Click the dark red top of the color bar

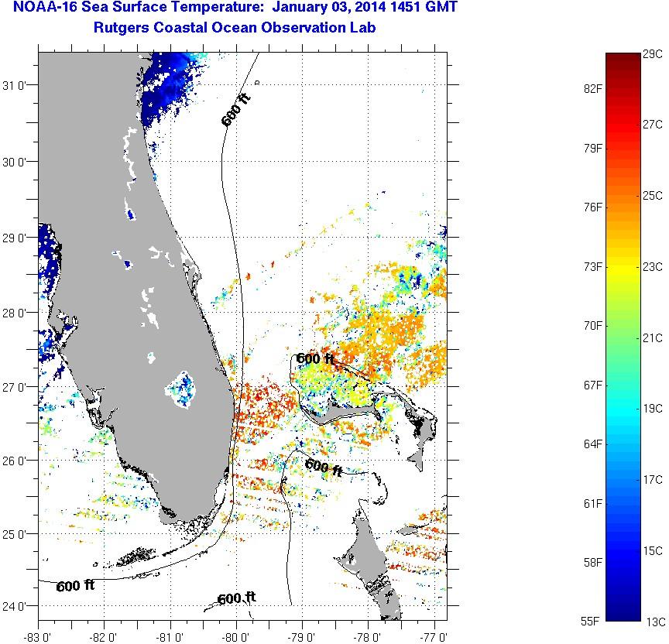pyautogui.click(x=623, y=59)
